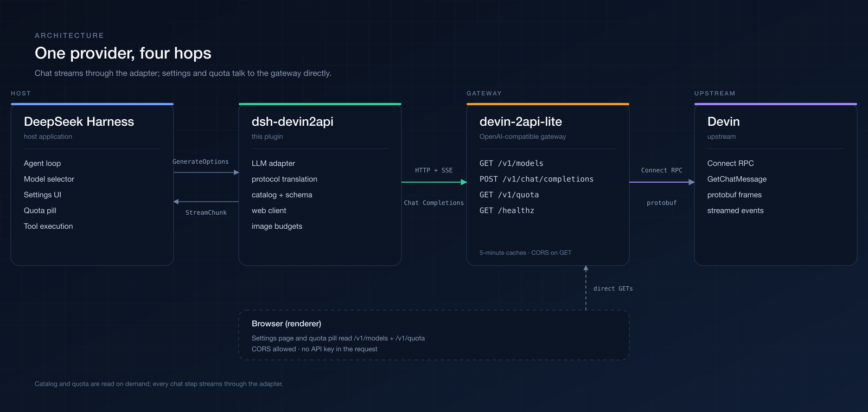Click 'Quota pill' in the host card
Viewport: 868px width, 412px height.
click(x=40, y=210)
